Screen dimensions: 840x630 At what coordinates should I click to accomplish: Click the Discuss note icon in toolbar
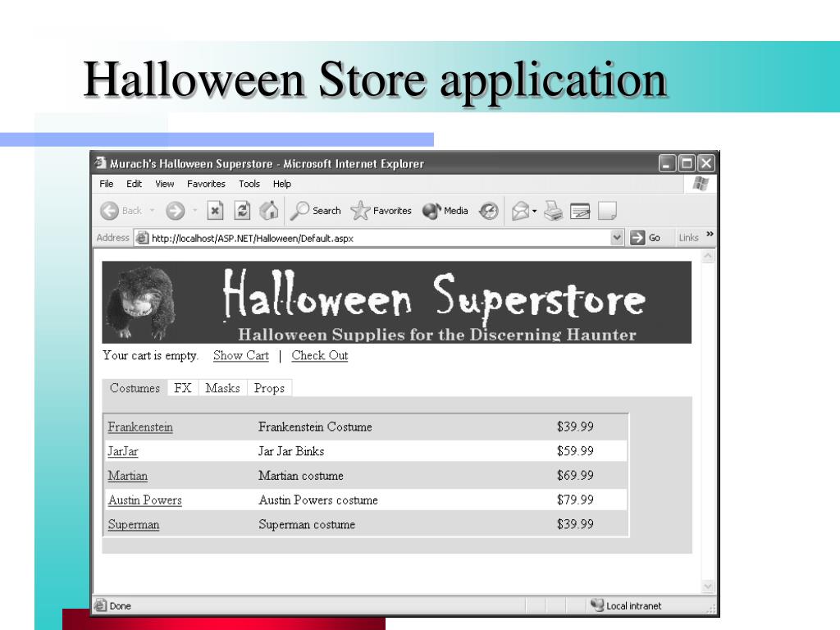608,211
